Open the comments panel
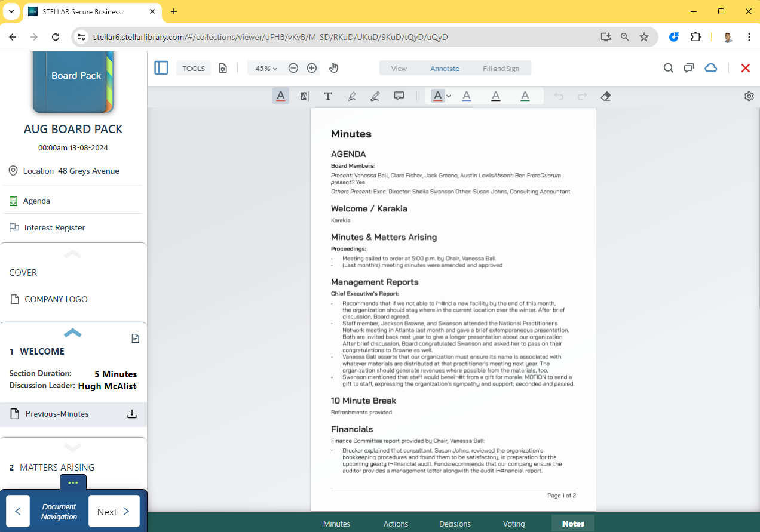 click(688, 68)
